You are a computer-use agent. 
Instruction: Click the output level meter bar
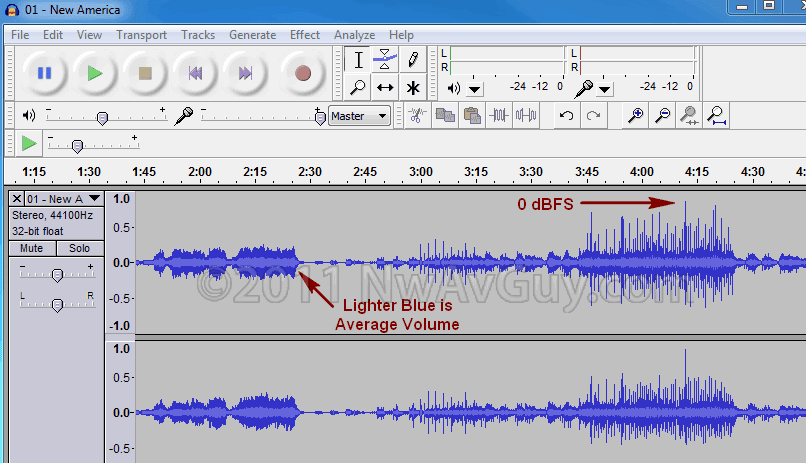tap(507, 60)
